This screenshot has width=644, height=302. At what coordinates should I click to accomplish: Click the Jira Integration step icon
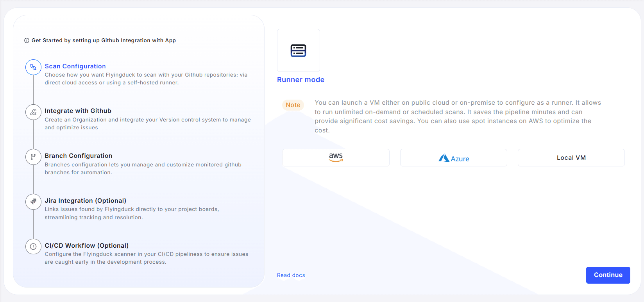(33, 202)
